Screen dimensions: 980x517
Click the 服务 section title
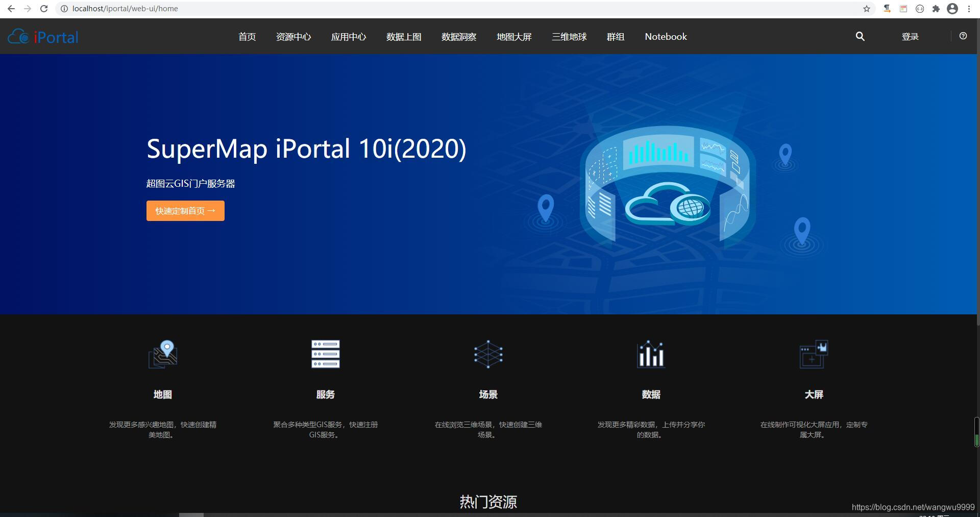pos(326,395)
